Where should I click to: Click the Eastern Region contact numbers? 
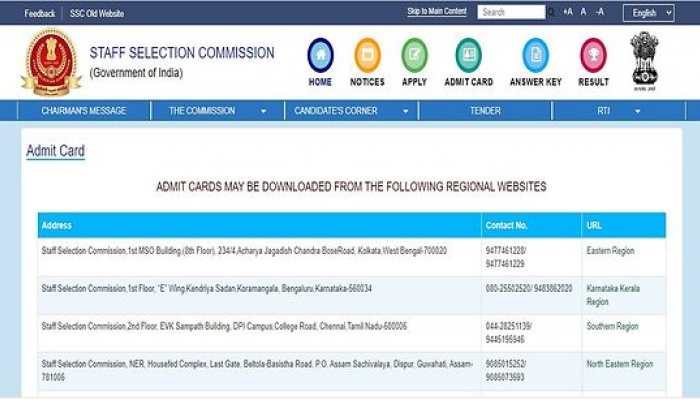point(506,257)
